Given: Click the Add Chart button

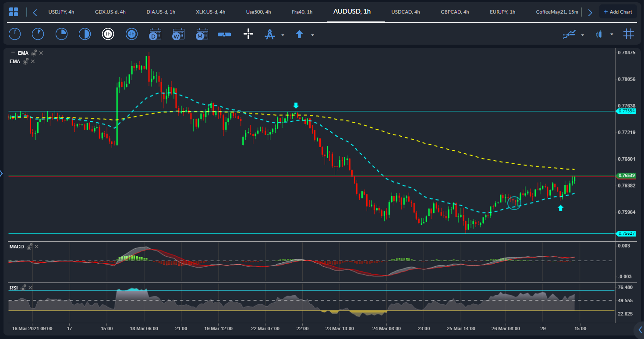Looking at the screenshot, I should click(x=618, y=12).
